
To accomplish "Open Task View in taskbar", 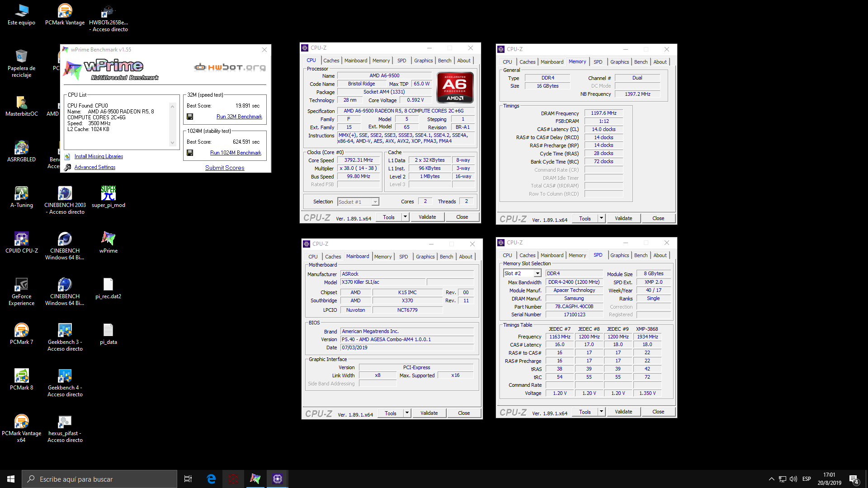I will tap(188, 479).
